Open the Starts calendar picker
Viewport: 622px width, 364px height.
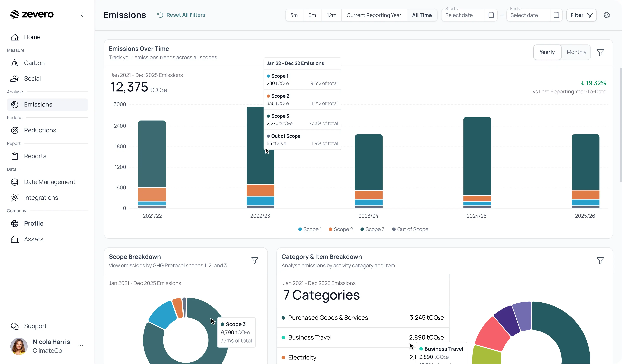(x=491, y=15)
